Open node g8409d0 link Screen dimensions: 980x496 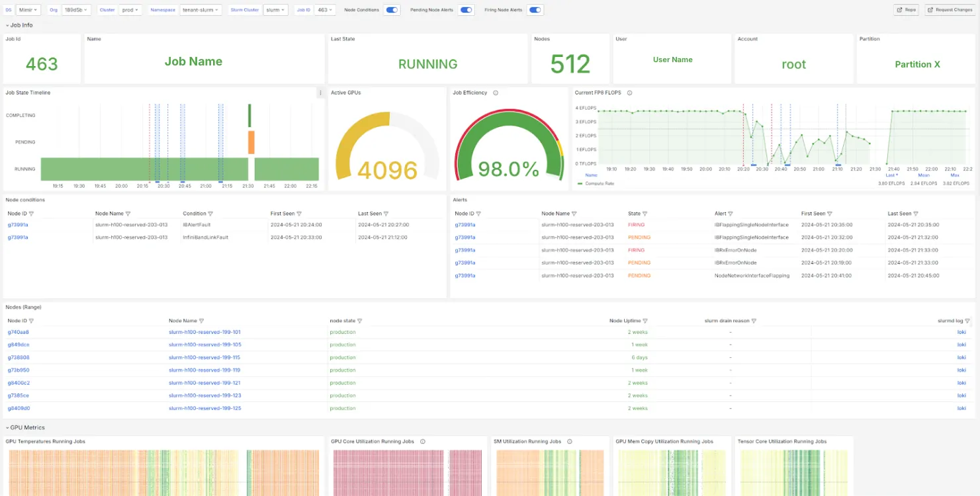(x=19, y=408)
